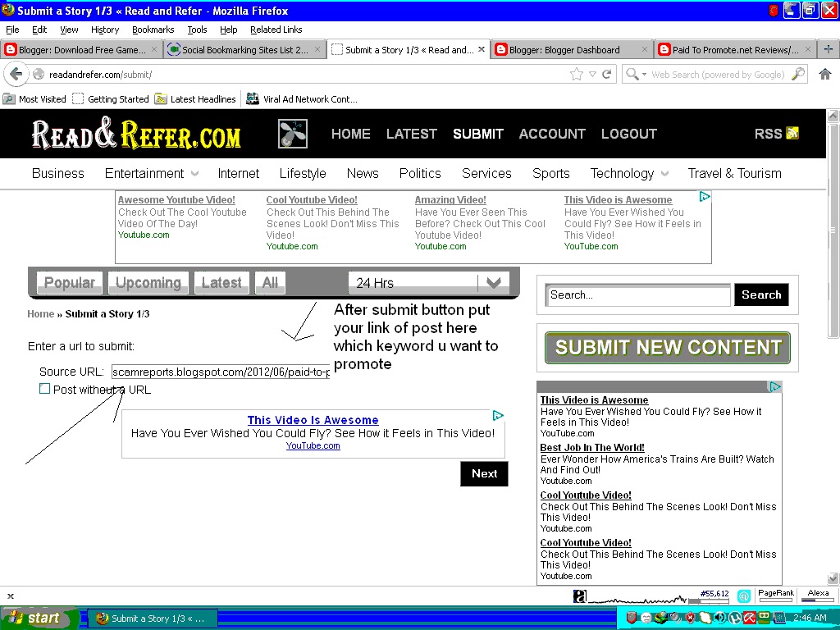Screen dimensions: 840x630
Task: Click the 'Submit a Story 1/3' taskbar button
Action: point(153,619)
